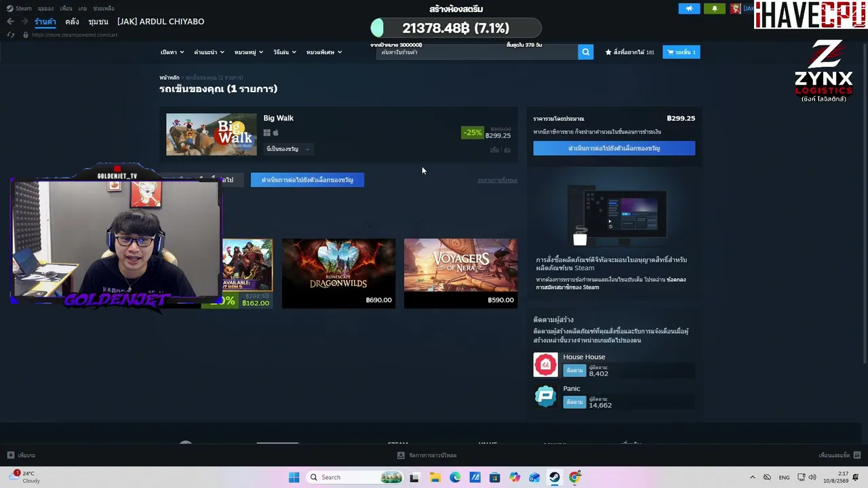868x488 pixels.
Task: Open the Runescape Dragonwilds recommendation card
Action: [338, 273]
